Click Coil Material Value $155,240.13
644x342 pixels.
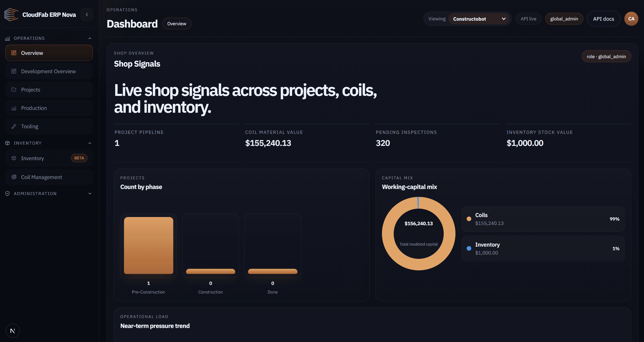tap(268, 143)
